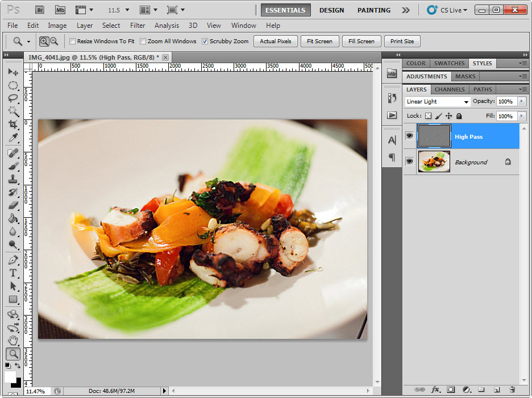Click the Actual Pixels button
Viewport: 532px width, 398px height.
[276, 42]
